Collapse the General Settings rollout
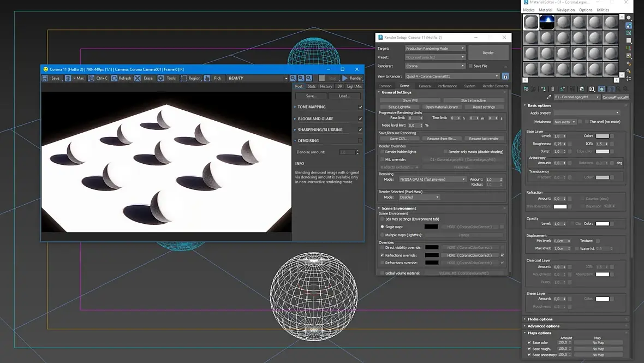 pyautogui.click(x=397, y=92)
